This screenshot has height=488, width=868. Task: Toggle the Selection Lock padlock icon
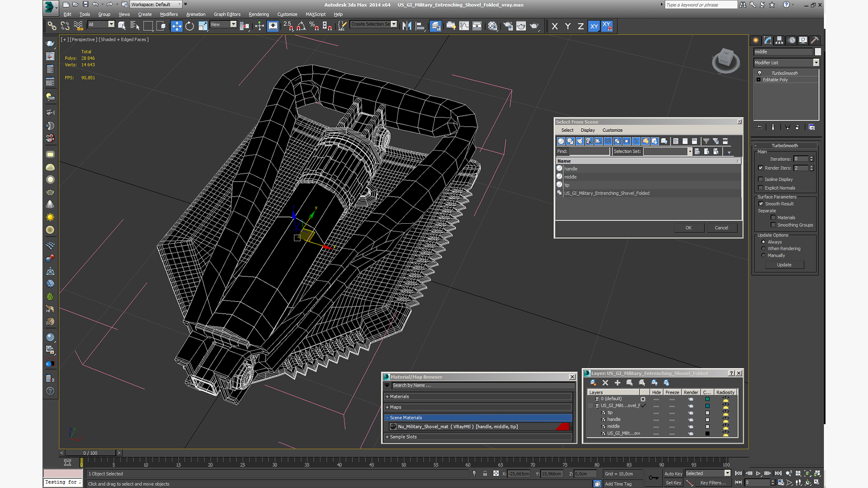[485, 474]
